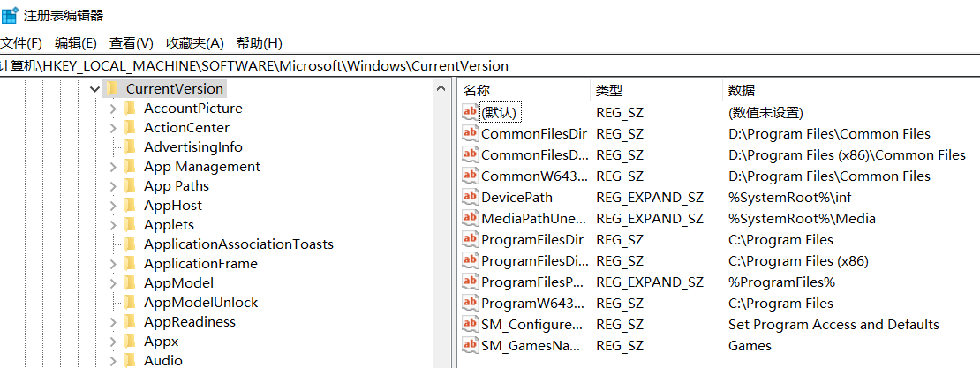Expand the ActionCenter key

pyautogui.click(x=113, y=128)
